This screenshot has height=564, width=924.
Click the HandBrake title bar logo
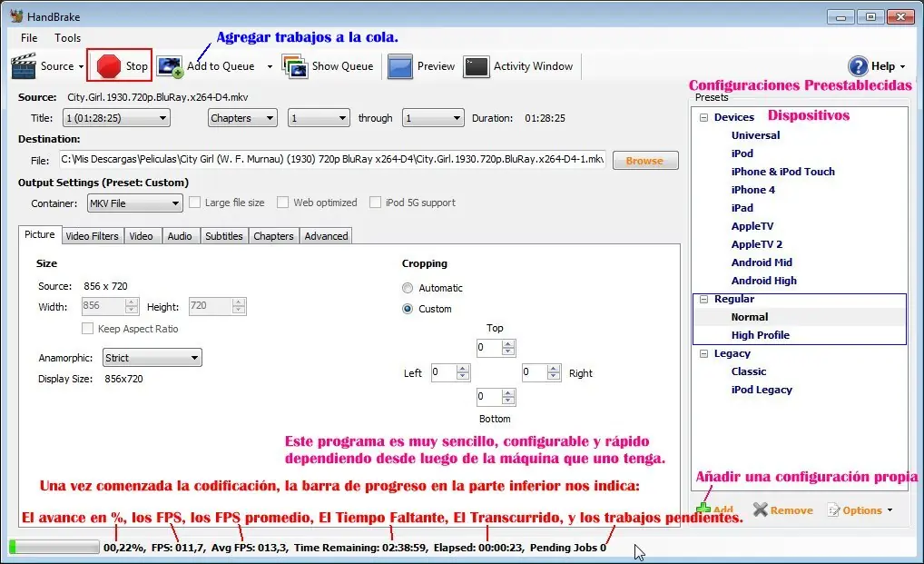[x=16, y=16]
